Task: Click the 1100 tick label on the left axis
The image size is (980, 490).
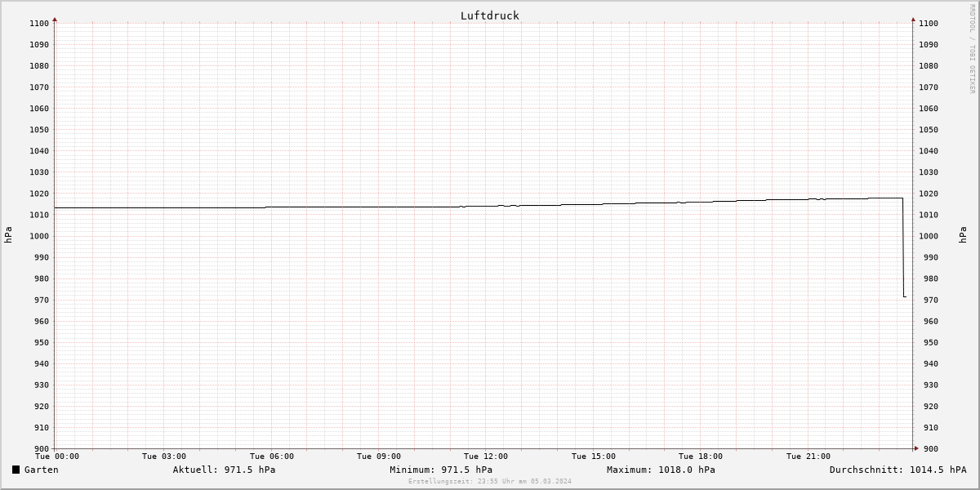Action: click(39, 23)
